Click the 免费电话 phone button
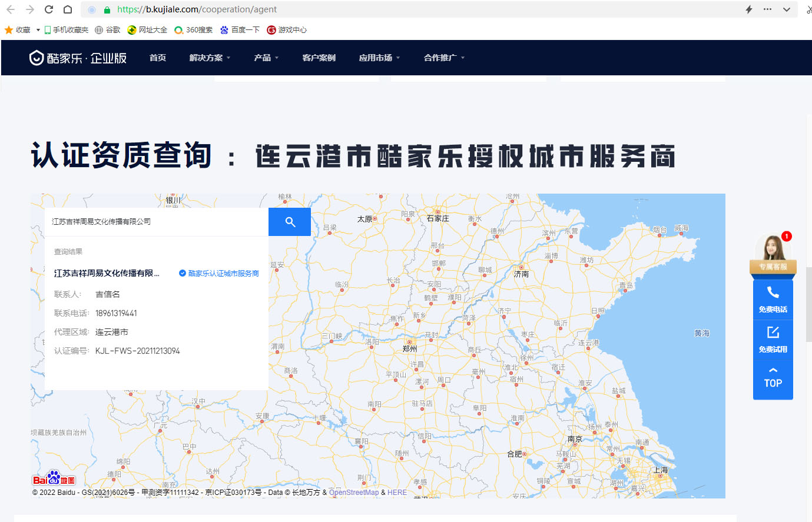 773,300
